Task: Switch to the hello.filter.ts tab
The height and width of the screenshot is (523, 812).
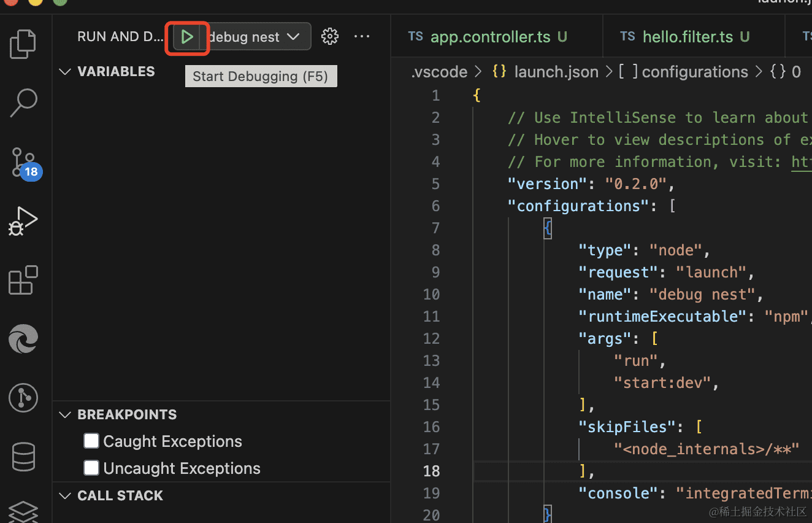Action: [688, 37]
